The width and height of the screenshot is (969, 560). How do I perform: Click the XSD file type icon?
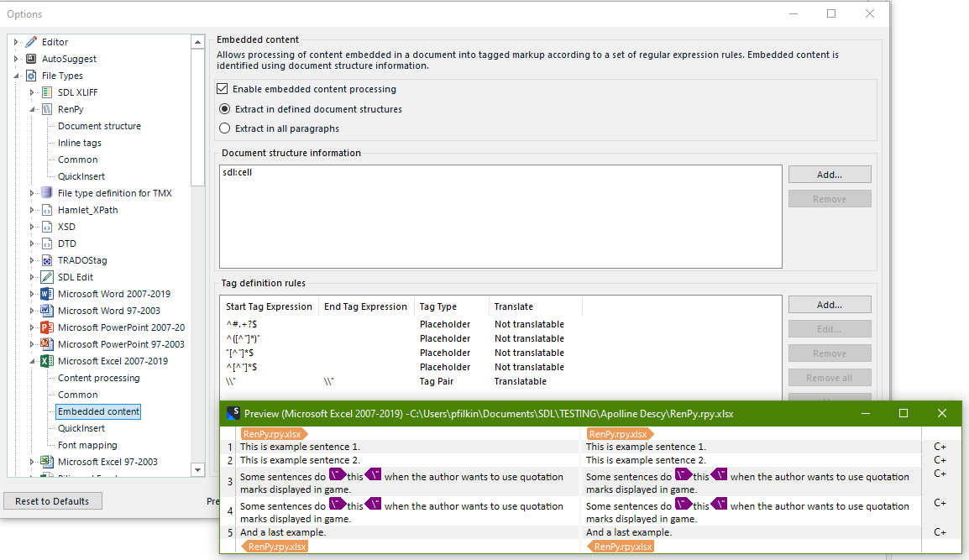tap(47, 227)
